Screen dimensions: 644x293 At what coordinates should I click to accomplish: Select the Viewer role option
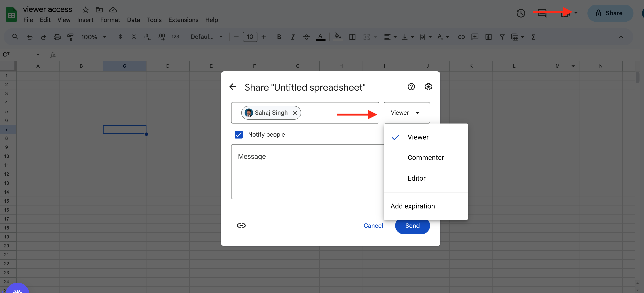(426, 137)
